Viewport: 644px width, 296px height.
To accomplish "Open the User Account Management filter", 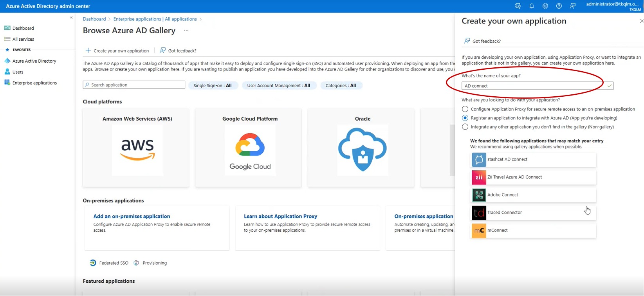I will (x=279, y=85).
